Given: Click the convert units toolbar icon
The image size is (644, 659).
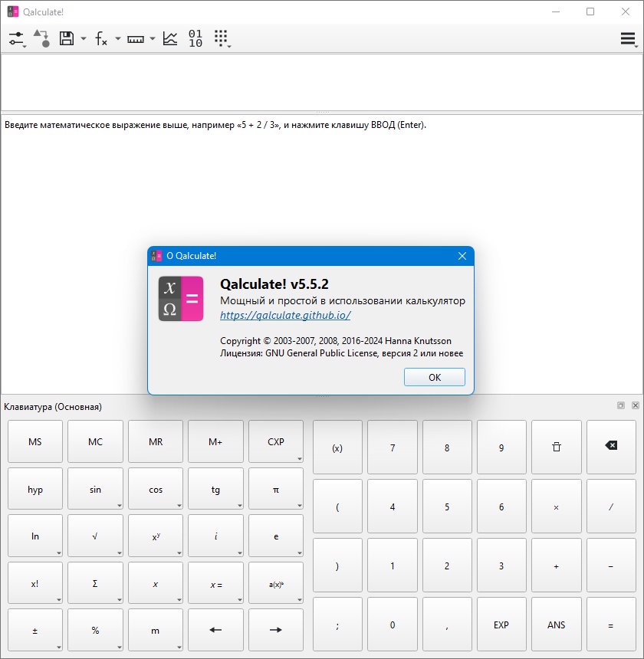Looking at the screenshot, I should click(x=41, y=38).
